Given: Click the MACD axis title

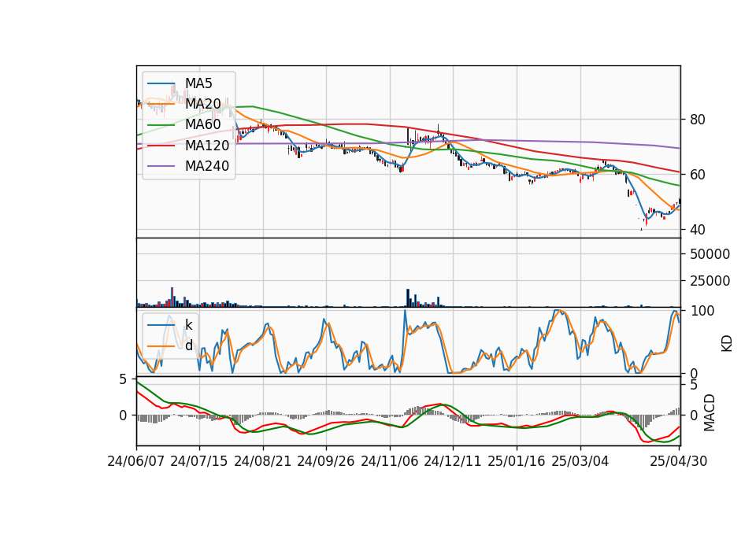Looking at the screenshot, I should click(x=709, y=412).
